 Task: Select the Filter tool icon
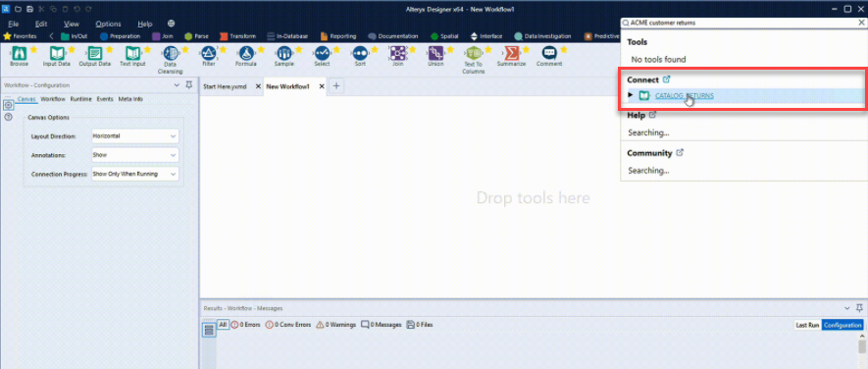point(209,53)
